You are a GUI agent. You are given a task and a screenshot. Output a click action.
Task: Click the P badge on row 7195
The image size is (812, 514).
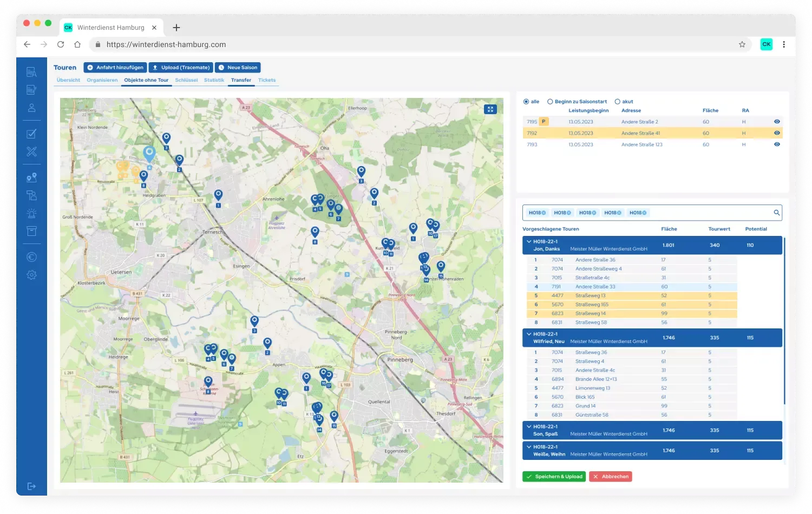(x=543, y=122)
